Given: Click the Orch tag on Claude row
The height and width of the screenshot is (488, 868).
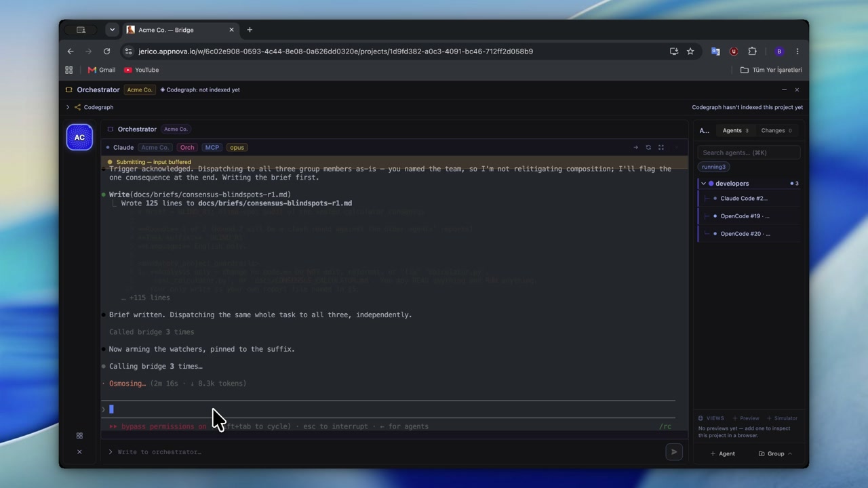Looking at the screenshot, I should point(187,147).
